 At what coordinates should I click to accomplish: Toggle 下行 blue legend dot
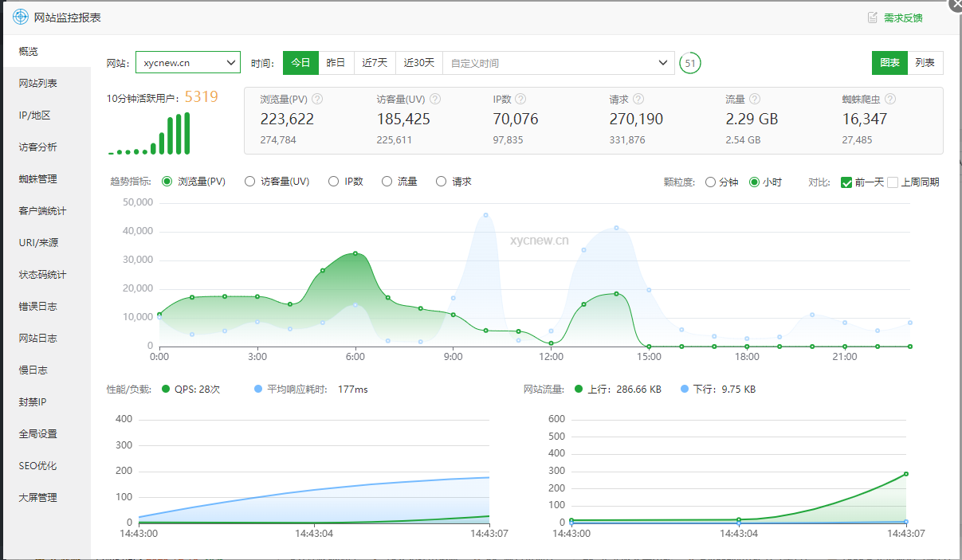point(685,389)
